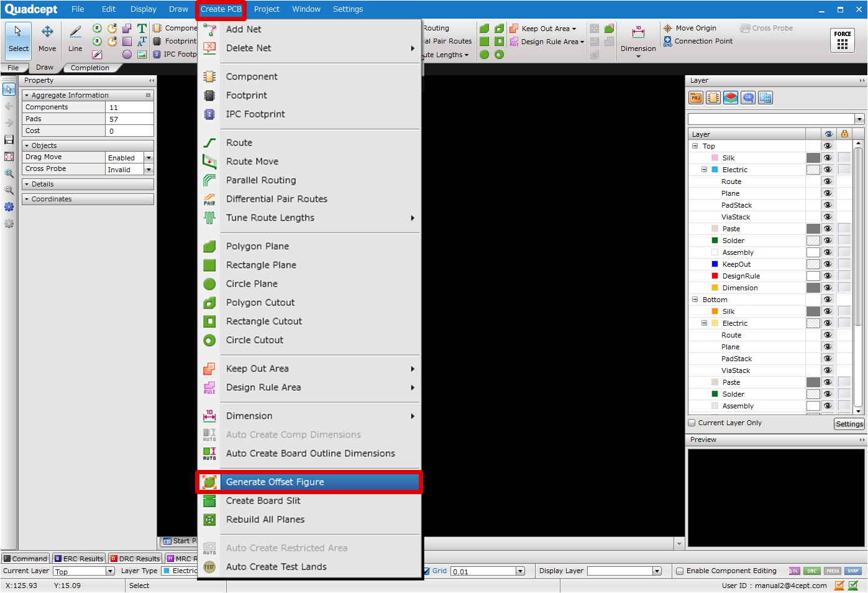Click the Rebuild All Planes icon
Screen dimensions: 868x593
click(210, 520)
